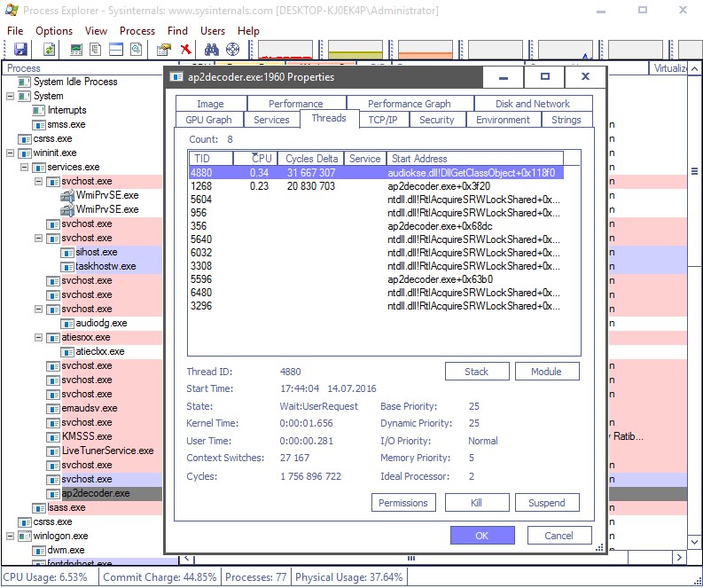Switch to the TCP/IP tab

[383, 120]
